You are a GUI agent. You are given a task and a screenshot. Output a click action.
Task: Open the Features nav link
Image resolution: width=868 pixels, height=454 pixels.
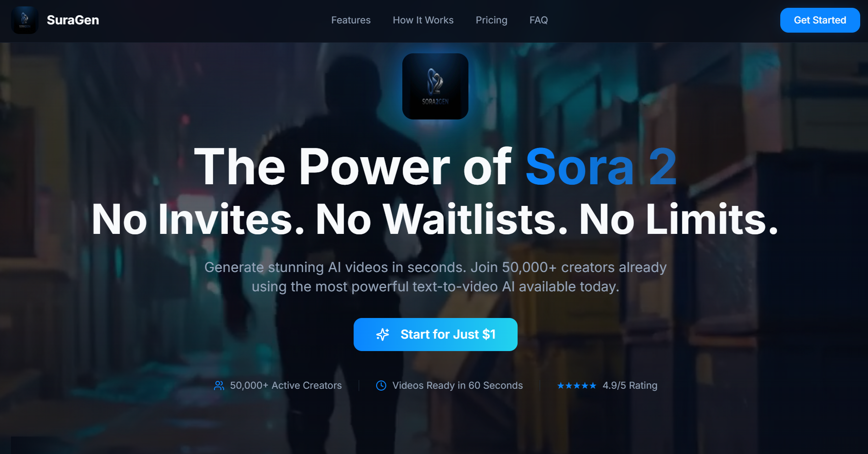coord(351,20)
